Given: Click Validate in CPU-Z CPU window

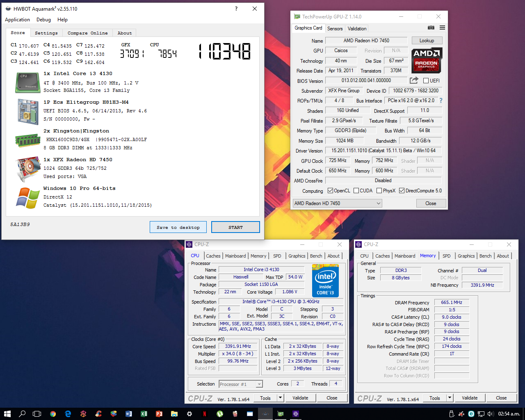Looking at the screenshot, I should pos(300,398).
